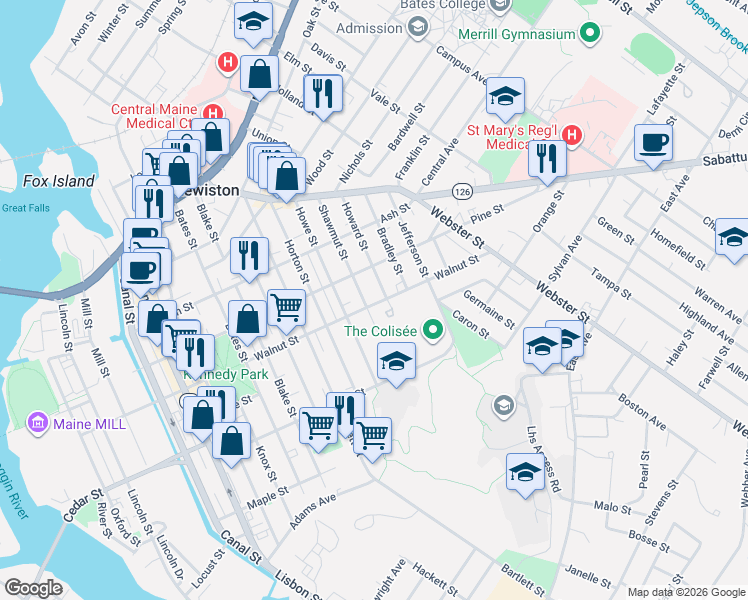This screenshot has height=600, width=748.
Task: Click the school marker near Homefield St
Action: (x=734, y=240)
